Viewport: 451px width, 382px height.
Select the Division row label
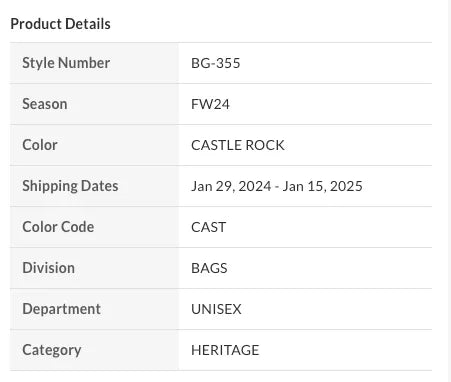click(49, 268)
